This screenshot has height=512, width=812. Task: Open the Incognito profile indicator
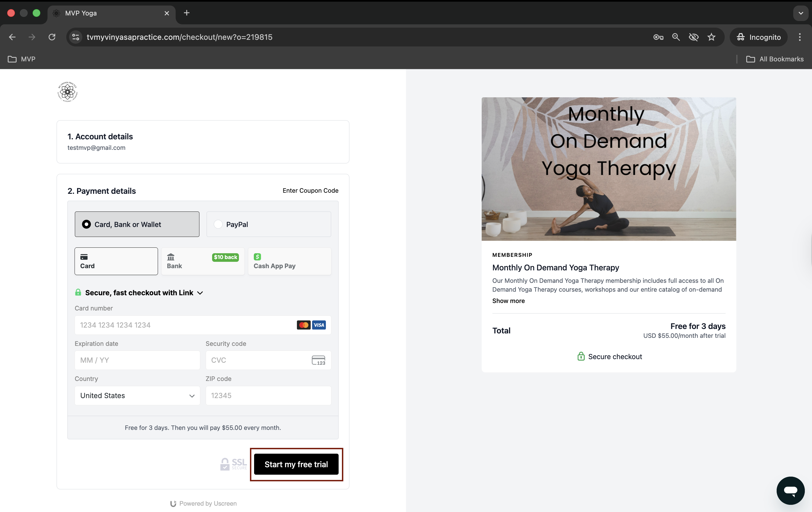(759, 37)
